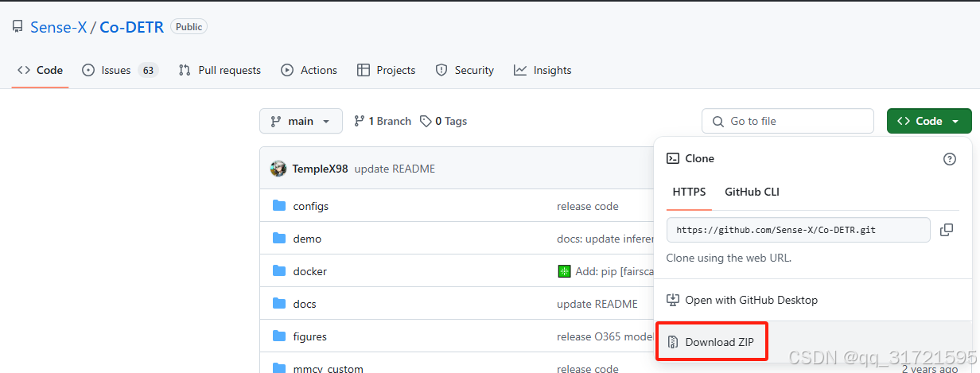Open the demo folder

coord(307,239)
